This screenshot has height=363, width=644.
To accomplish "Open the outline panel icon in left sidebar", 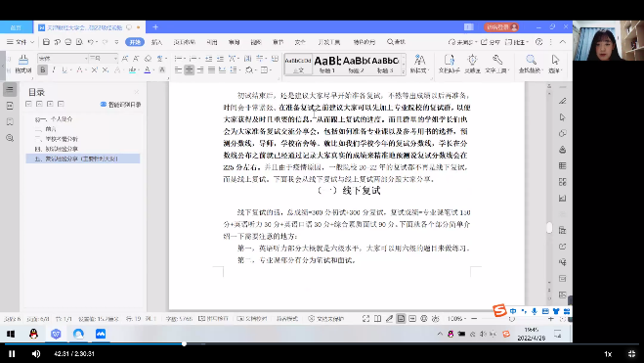I will (10, 89).
